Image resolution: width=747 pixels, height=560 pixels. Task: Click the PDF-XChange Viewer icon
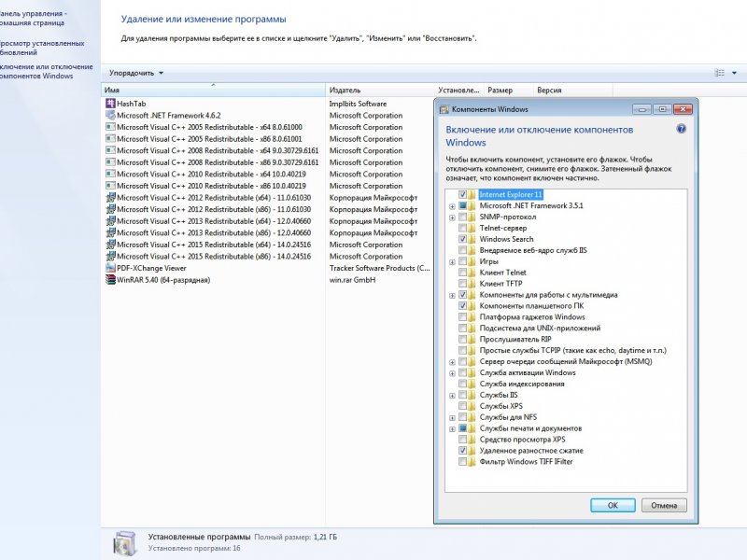(x=110, y=268)
